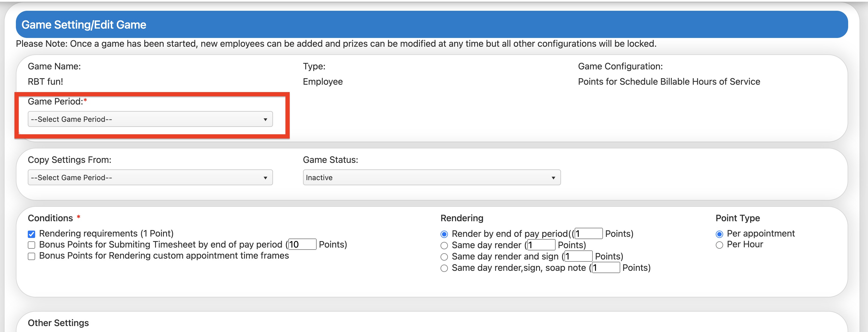
Task: Focus the soap note points input field
Action: [606, 268]
